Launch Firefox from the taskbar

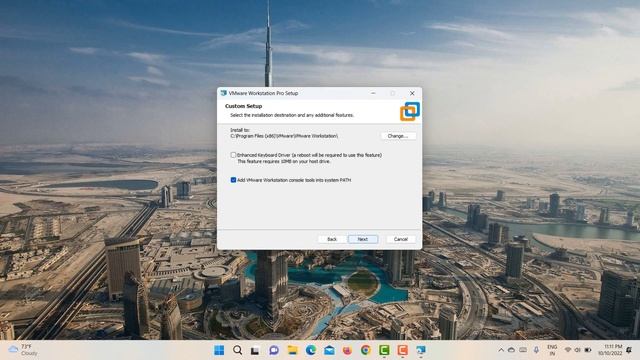click(347, 350)
